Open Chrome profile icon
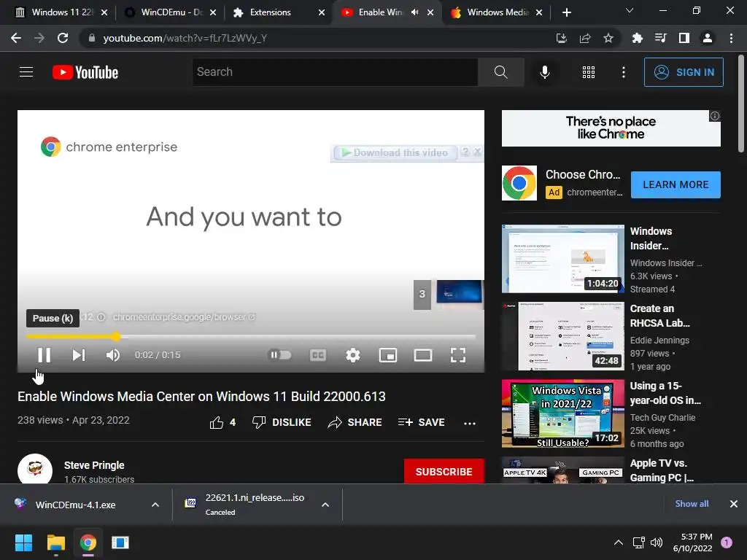747x560 pixels. (x=708, y=38)
